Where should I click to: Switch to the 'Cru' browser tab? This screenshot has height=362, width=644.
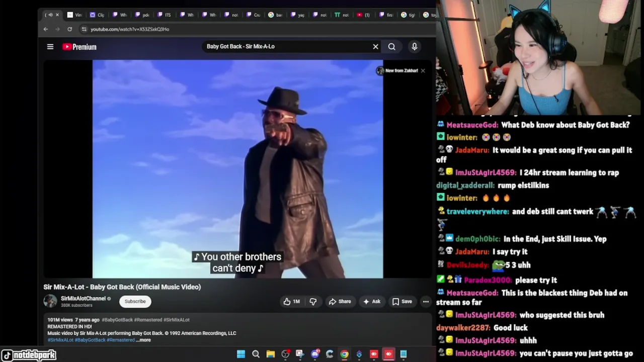254,15
